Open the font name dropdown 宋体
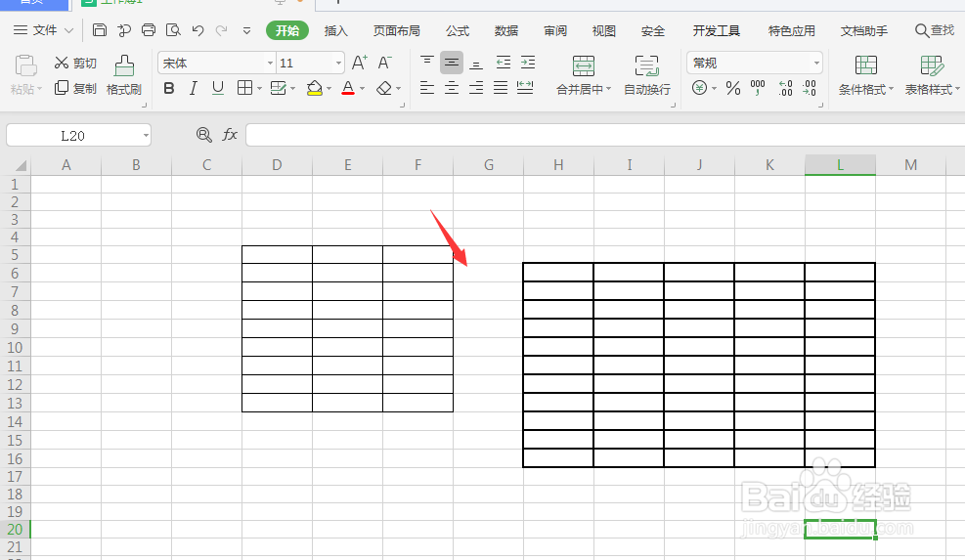 pyautogui.click(x=270, y=63)
